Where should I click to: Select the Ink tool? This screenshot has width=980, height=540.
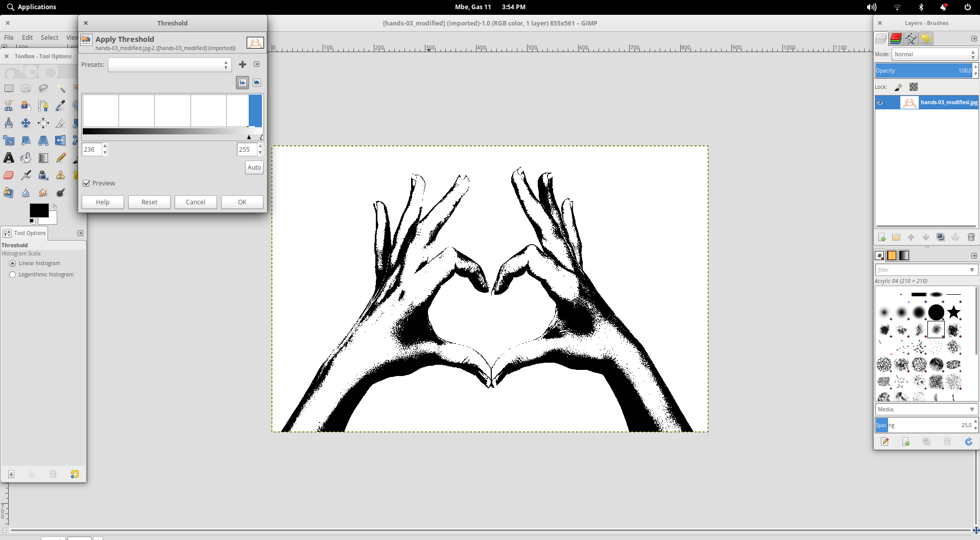tap(43, 175)
